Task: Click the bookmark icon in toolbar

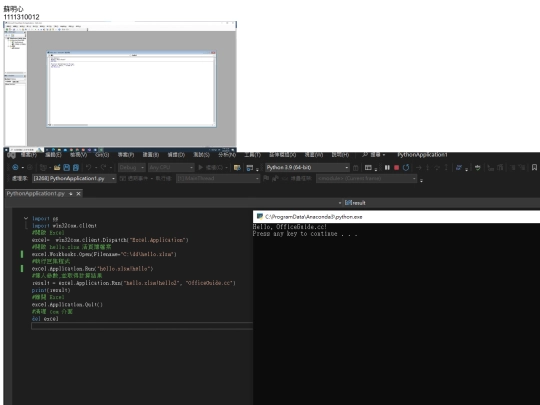Action: coord(534,167)
